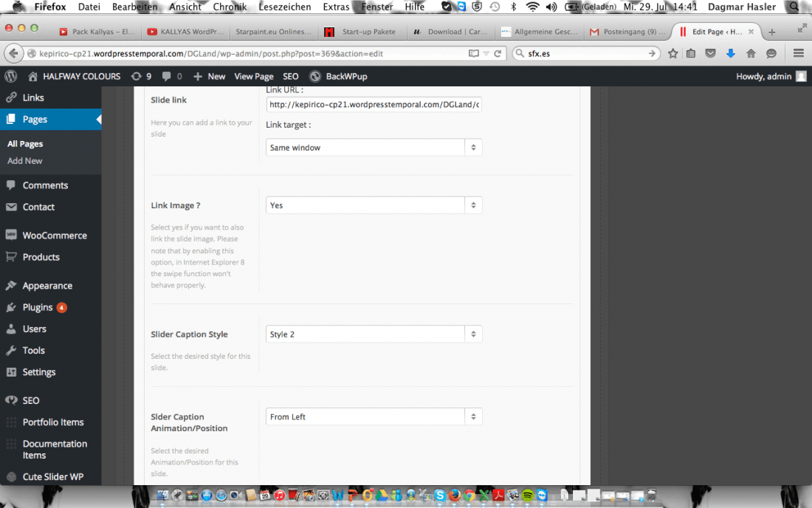This screenshot has width=812, height=508.
Task: Open the Lesezeichen menu
Action: click(x=285, y=7)
